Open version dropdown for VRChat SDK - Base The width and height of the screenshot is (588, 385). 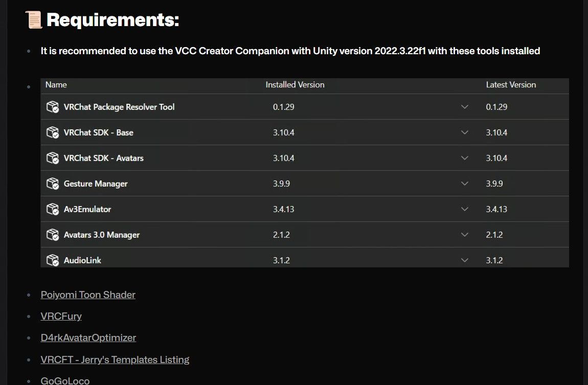[x=465, y=132]
